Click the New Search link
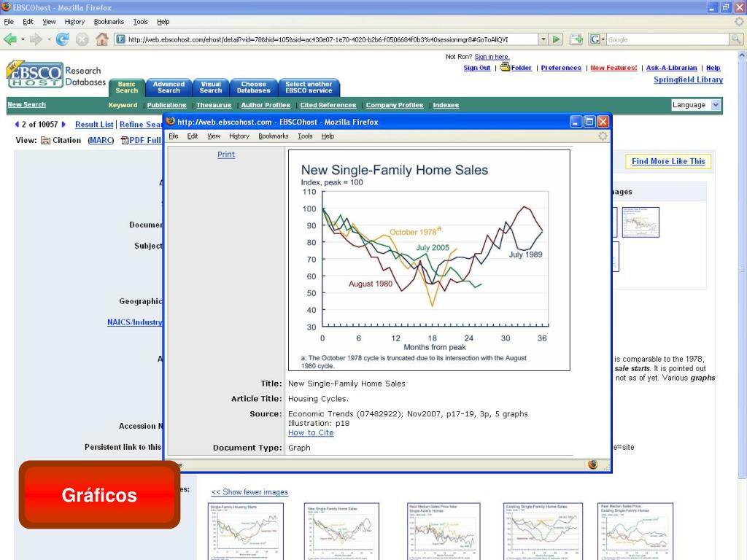 tap(27, 105)
